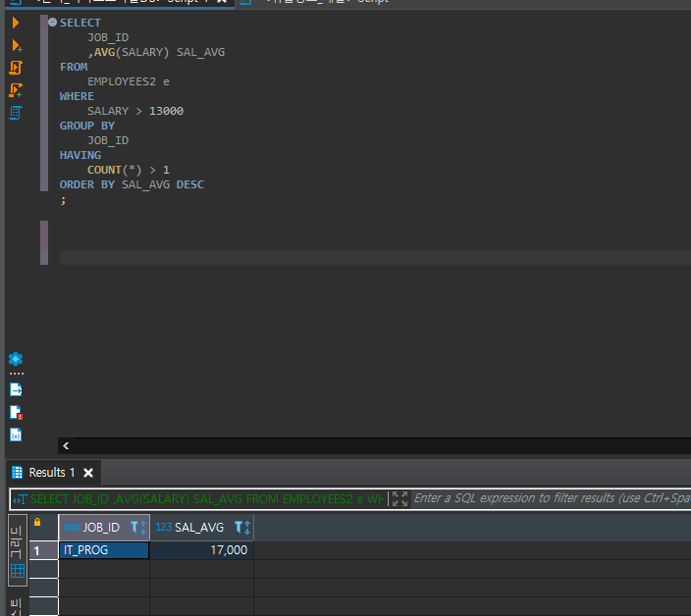Select the 17,000 cell

(202, 550)
